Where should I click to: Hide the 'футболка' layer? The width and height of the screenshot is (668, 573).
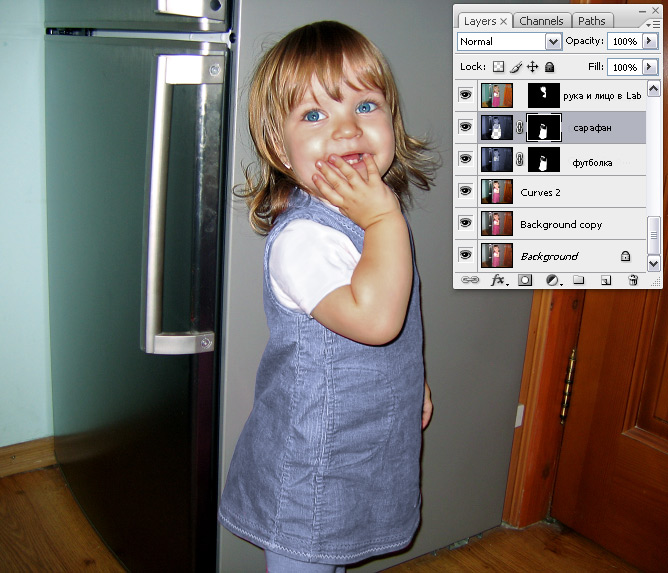point(466,159)
